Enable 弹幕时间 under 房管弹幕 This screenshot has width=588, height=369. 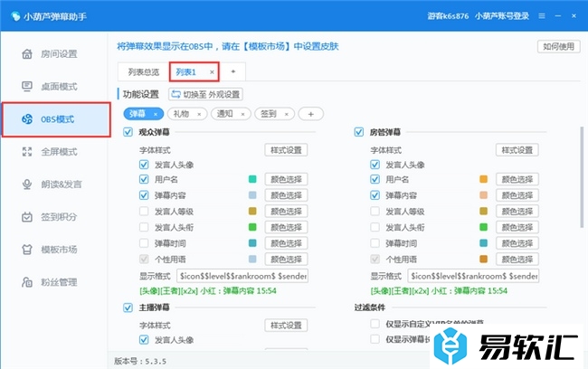[375, 243]
